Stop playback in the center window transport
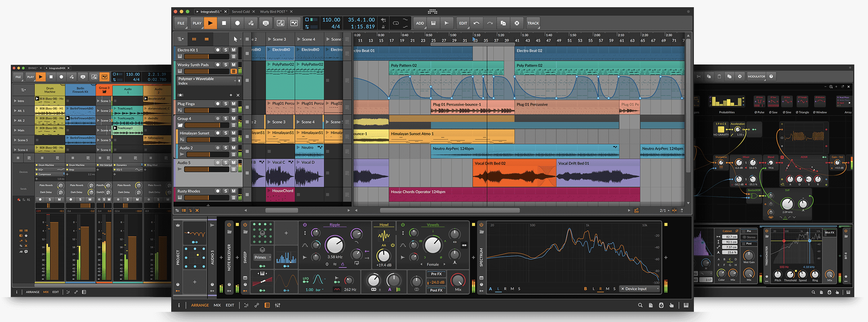868x322 pixels. pos(224,23)
